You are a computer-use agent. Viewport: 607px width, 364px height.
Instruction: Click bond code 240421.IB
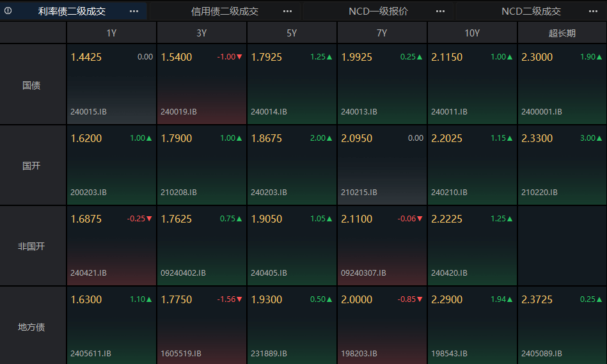88,273
